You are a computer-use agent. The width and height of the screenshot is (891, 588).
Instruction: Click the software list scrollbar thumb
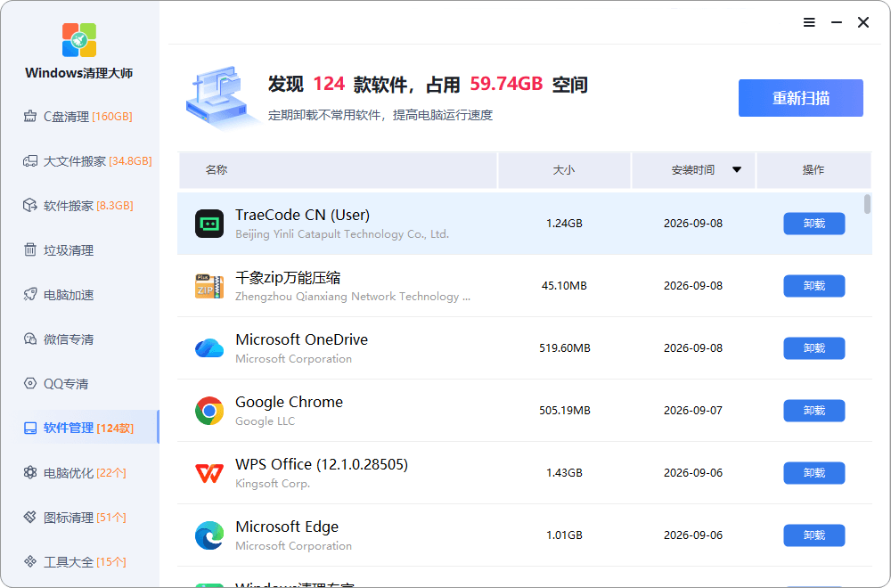tap(867, 204)
